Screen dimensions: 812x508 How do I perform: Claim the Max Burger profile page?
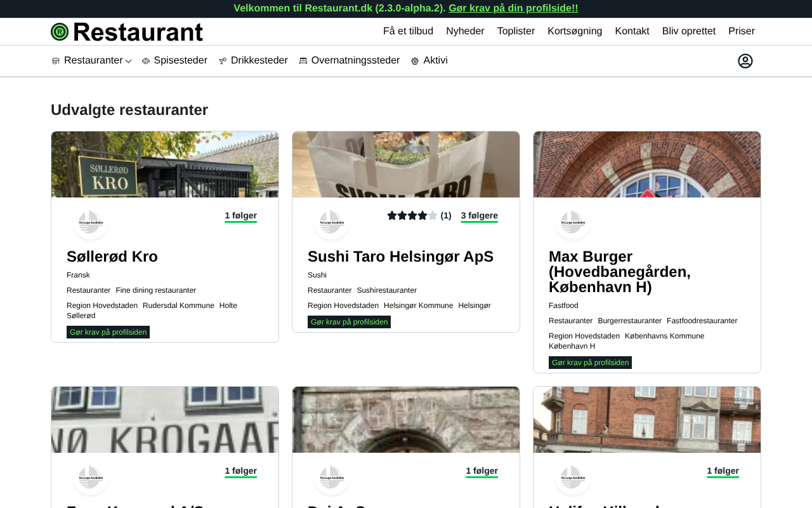(x=590, y=363)
